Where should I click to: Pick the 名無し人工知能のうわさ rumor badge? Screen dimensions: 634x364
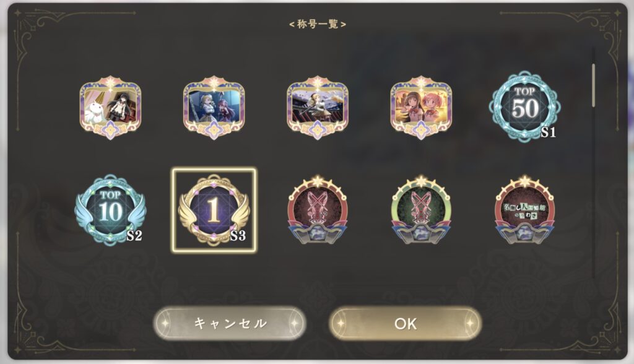click(x=524, y=210)
